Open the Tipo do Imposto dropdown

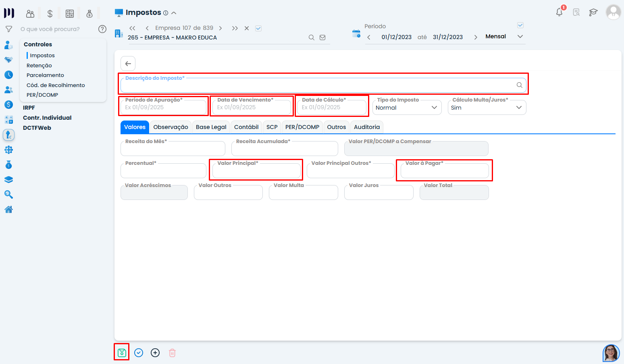point(406,108)
